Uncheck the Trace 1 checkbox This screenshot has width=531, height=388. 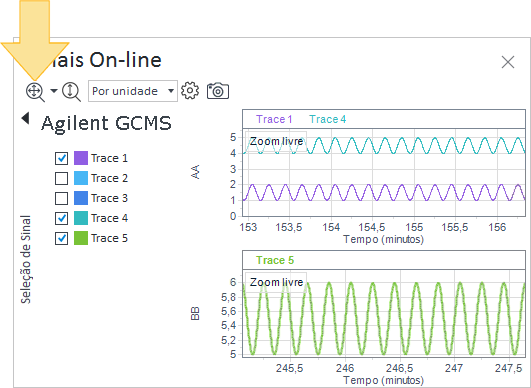[61, 158]
